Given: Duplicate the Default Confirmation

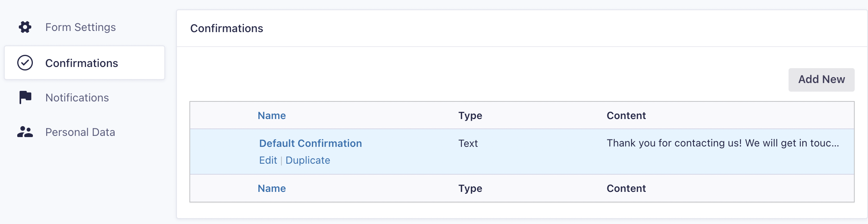Looking at the screenshot, I should [308, 160].
